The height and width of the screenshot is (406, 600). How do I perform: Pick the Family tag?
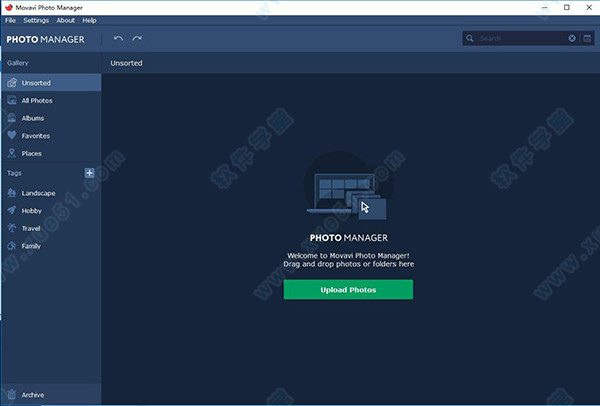[32, 246]
